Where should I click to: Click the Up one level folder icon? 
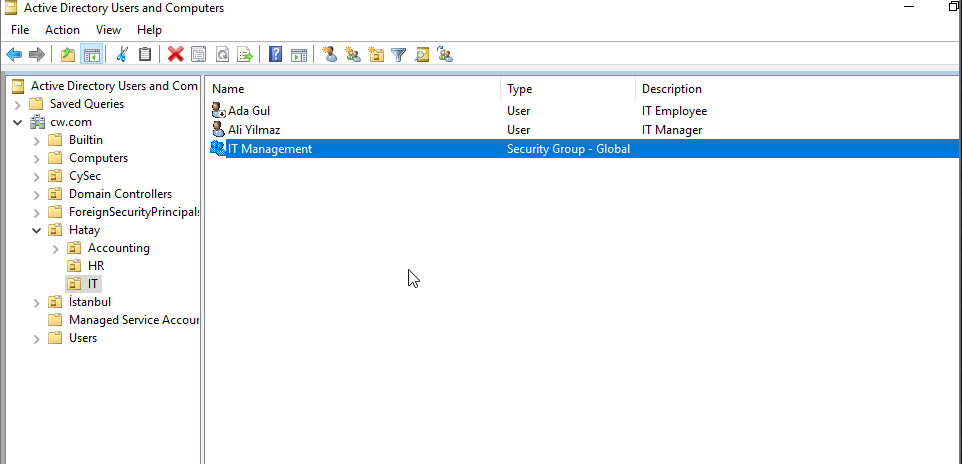(x=68, y=54)
